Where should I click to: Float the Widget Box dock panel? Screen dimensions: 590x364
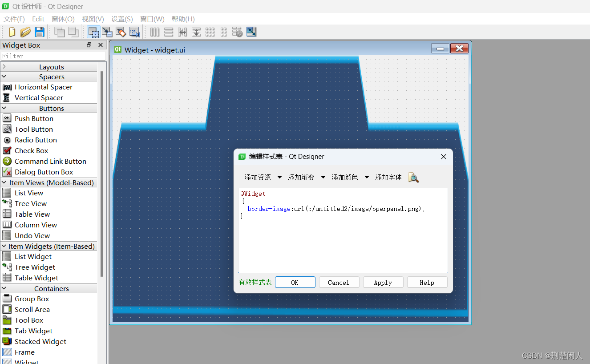(89, 45)
